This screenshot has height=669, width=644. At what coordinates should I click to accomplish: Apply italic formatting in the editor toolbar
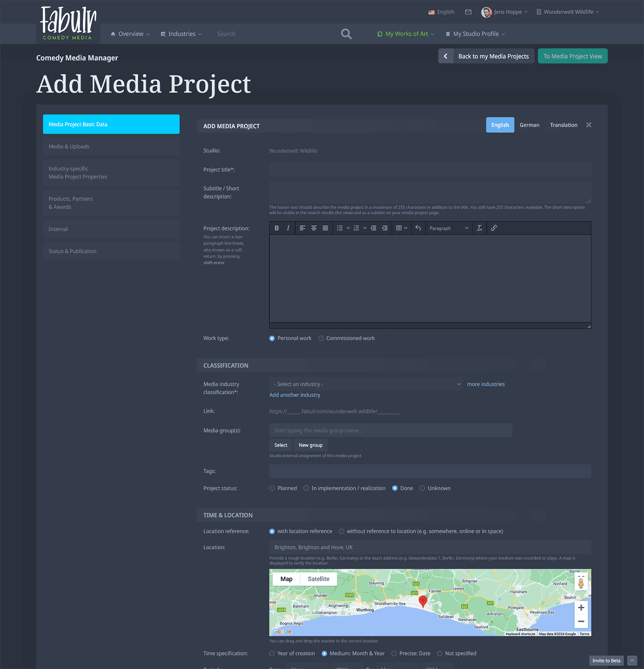pyautogui.click(x=288, y=228)
